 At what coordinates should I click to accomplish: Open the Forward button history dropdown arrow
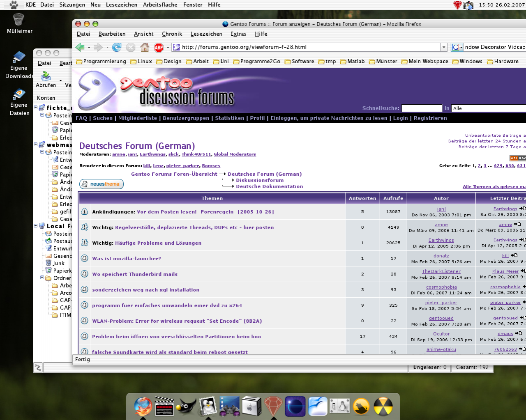click(107, 48)
